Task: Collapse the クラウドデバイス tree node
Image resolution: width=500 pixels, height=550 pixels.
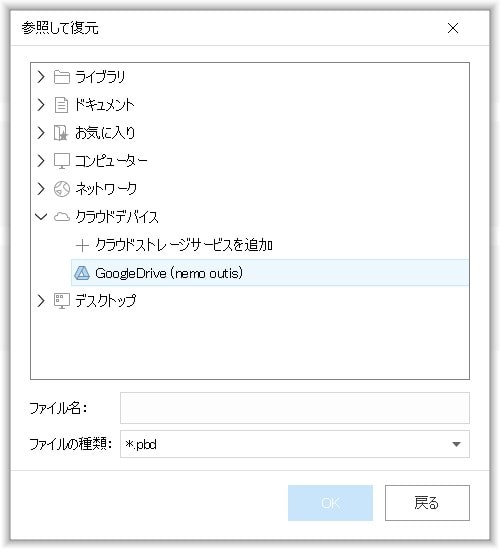Action: 41,217
